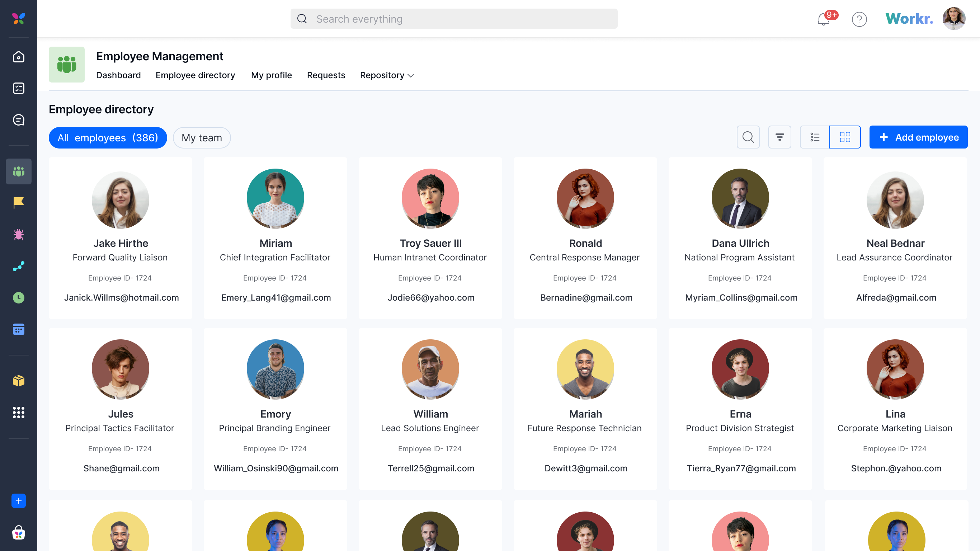Click the Workr. brand logo

pos(909,18)
